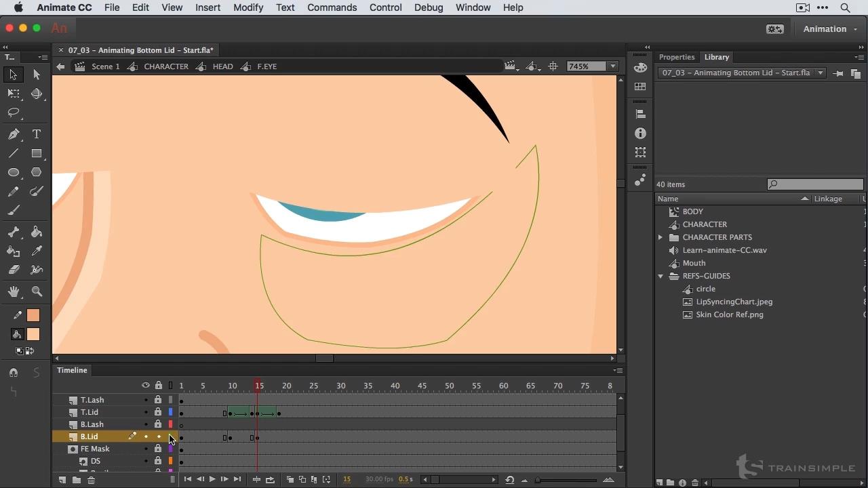Open the Control menu

(386, 7)
